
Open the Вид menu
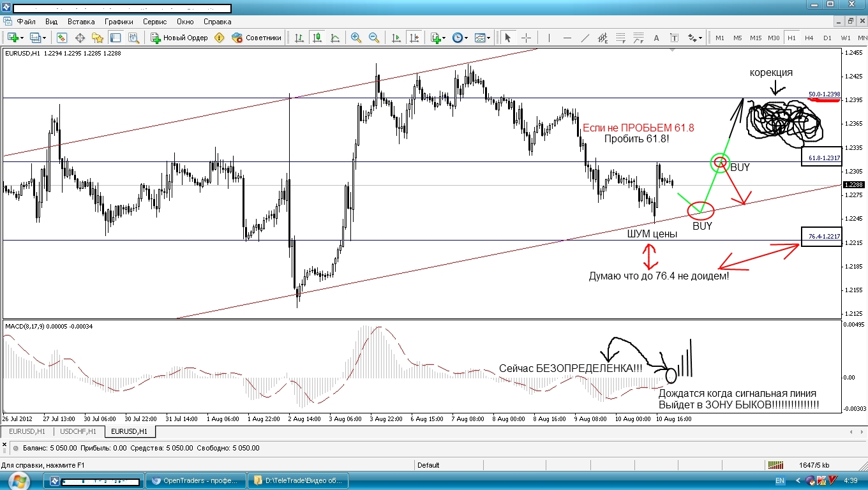tap(52, 22)
